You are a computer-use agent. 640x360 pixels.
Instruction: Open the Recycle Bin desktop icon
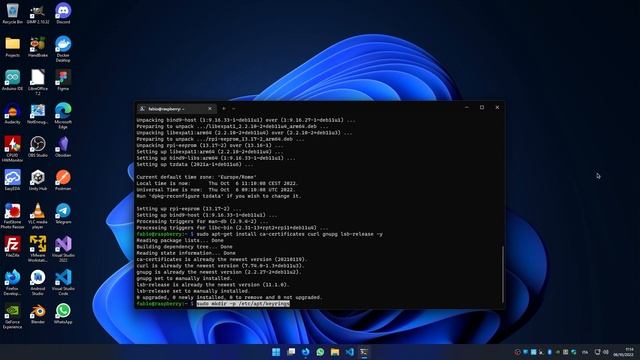point(12,13)
